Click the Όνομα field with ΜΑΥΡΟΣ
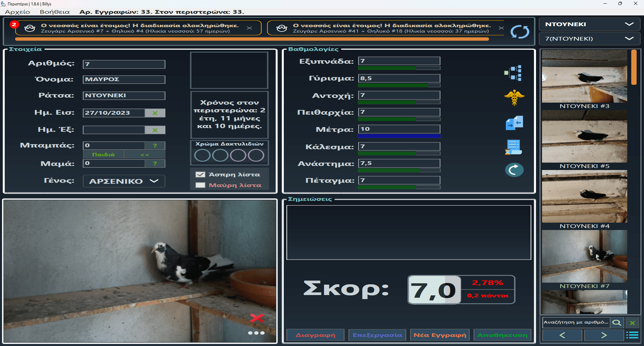The width and height of the screenshot is (644, 346). click(124, 79)
